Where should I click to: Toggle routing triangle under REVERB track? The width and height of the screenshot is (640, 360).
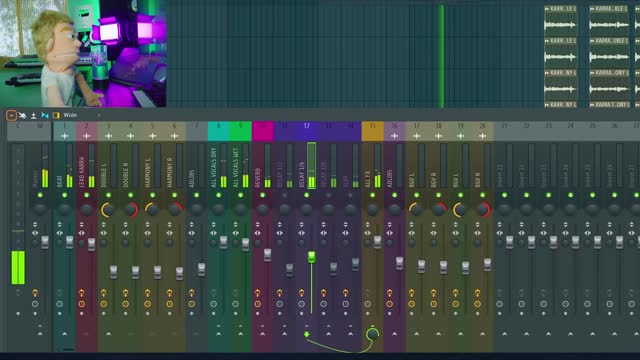coord(262,334)
